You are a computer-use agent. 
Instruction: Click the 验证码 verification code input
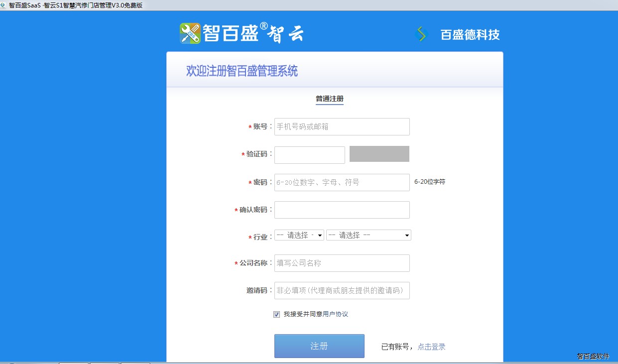310,155
